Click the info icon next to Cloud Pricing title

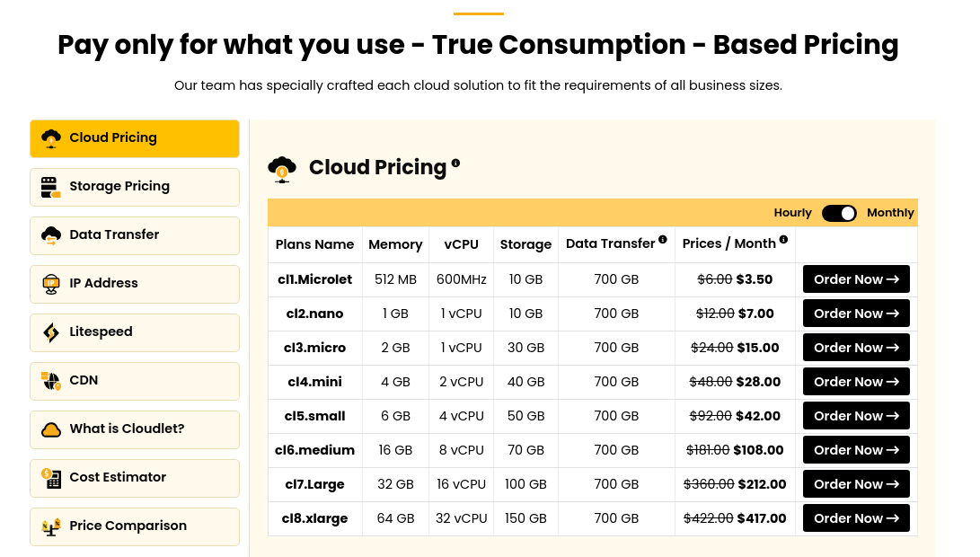pyautogui.click(x=455, y=163)
